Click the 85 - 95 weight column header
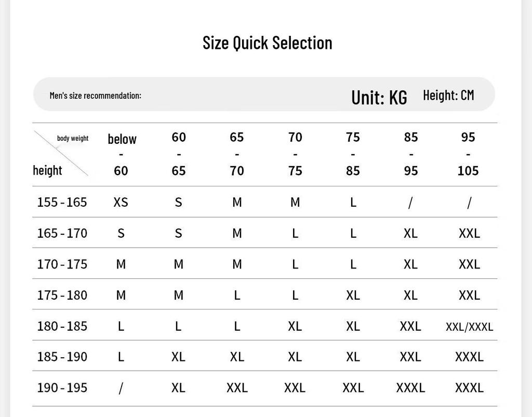Screen dimensions: 532x417 click(411, 154)
